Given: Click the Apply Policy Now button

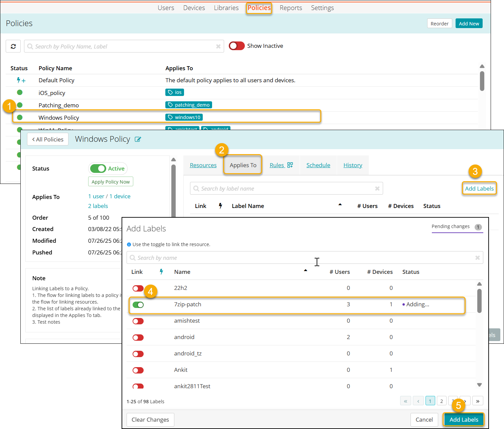Looking at the screenshot, I should tap(111, 182).
